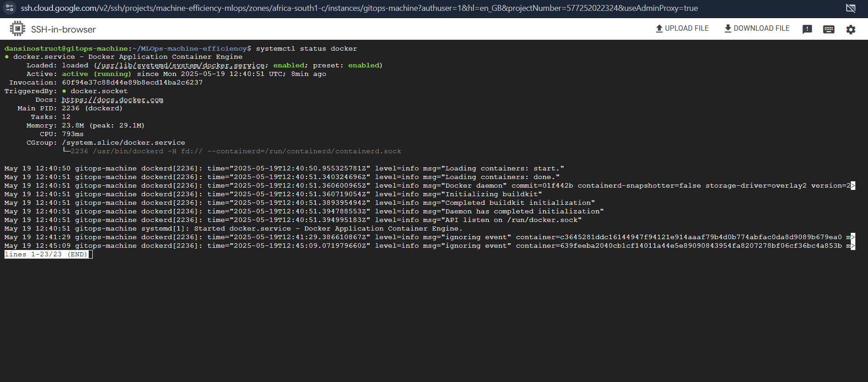Click the 'API listen on /run/docker.sock' message
Image resolution: width=868 pixels, height=382 pixels.
[x=511, y=220]
